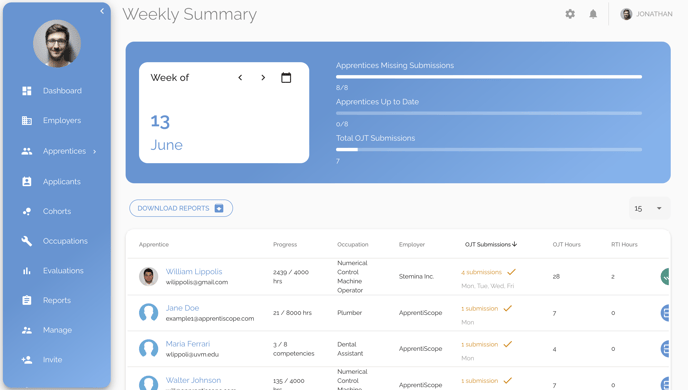Select Cohorts in the sidebar menu
Viewport: 688px width, 390px height.
(x=57, y=211)
